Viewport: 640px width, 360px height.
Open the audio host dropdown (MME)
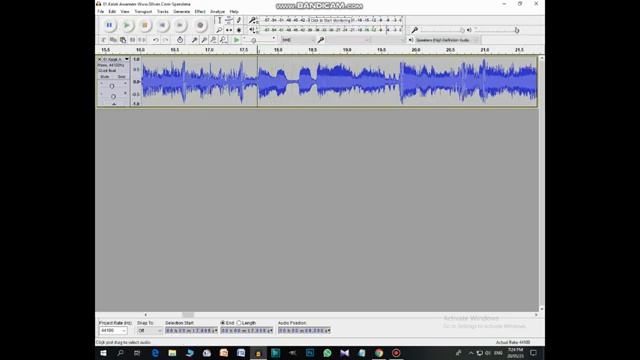(298, 40)
